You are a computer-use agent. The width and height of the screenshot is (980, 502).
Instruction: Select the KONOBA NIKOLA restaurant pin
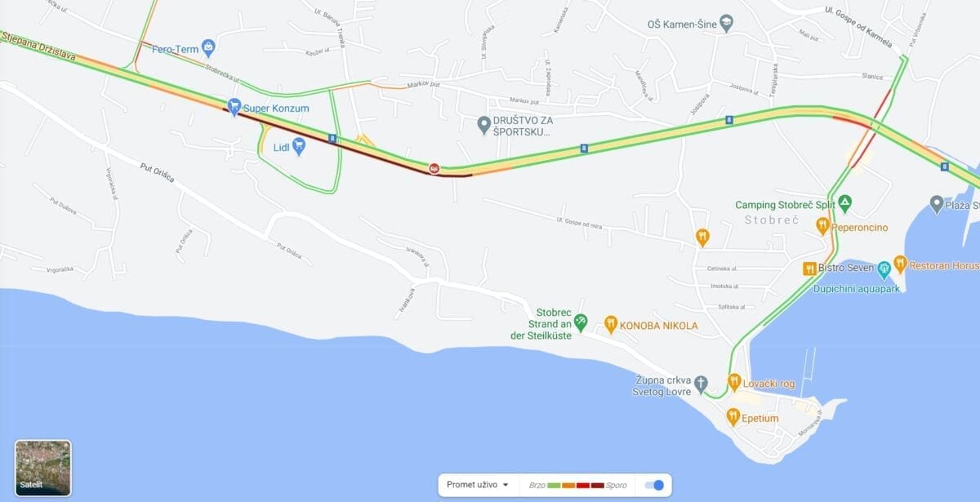pyautogui.click(x=610, y=324)
